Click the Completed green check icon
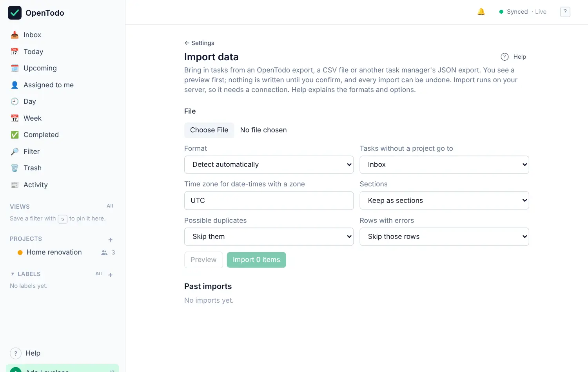 point(15,135)
